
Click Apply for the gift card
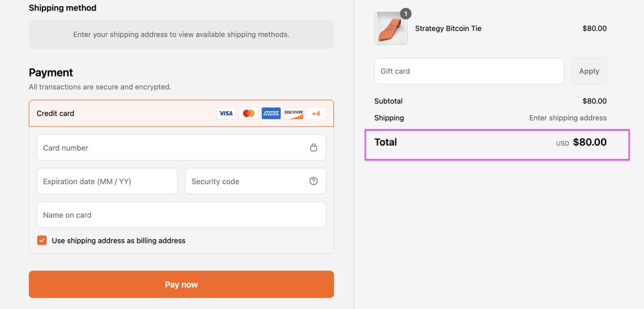pos(589,71)
